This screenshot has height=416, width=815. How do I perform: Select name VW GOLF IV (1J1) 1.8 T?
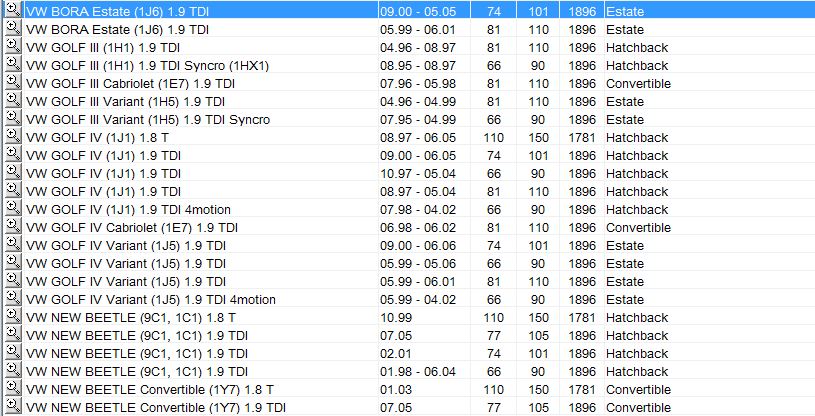pyautogui.click(x=97, y=138)
